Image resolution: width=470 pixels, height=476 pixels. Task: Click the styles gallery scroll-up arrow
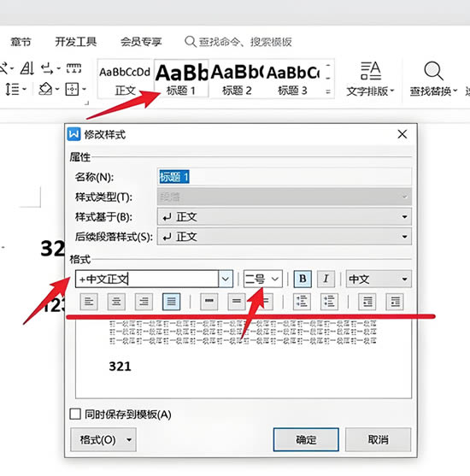(328, 65)
